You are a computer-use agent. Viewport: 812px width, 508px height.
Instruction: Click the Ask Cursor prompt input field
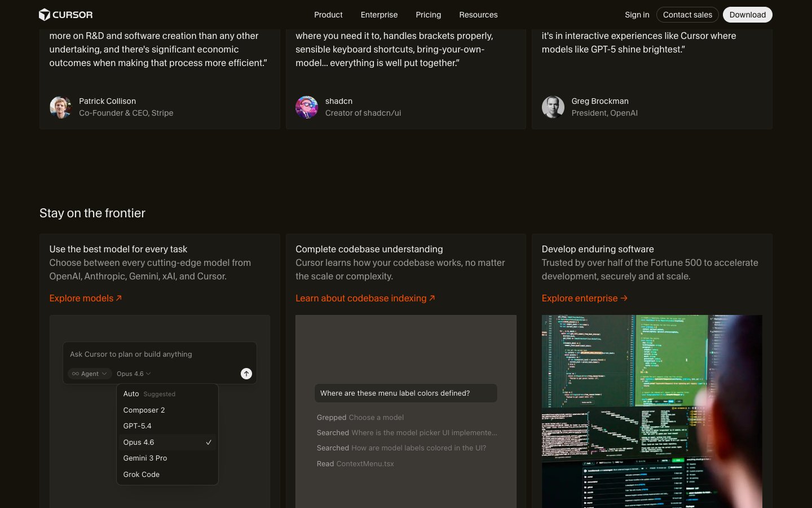tap(159, 354)
